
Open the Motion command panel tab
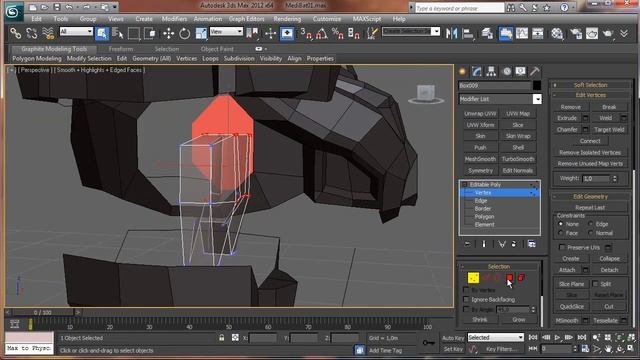tap(507, 71)
